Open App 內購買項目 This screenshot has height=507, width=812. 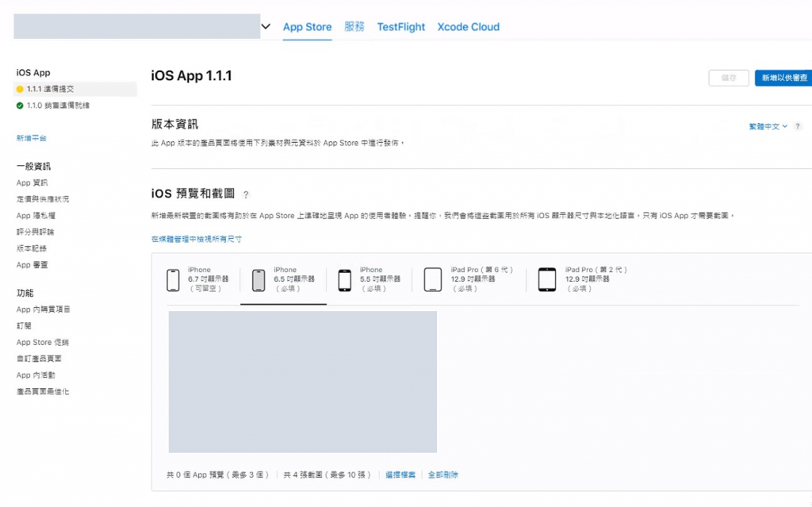tap(43, 309)
